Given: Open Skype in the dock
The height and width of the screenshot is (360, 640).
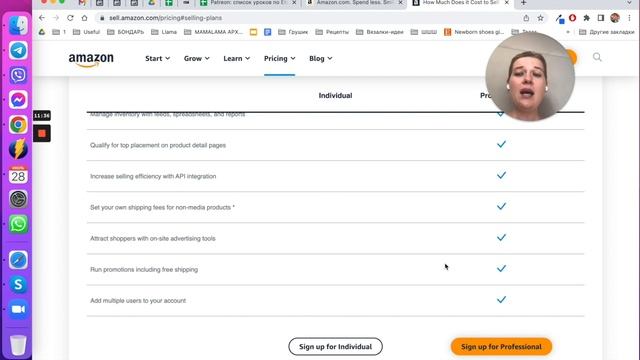Looking at the screenshot, I should point(18,284).
